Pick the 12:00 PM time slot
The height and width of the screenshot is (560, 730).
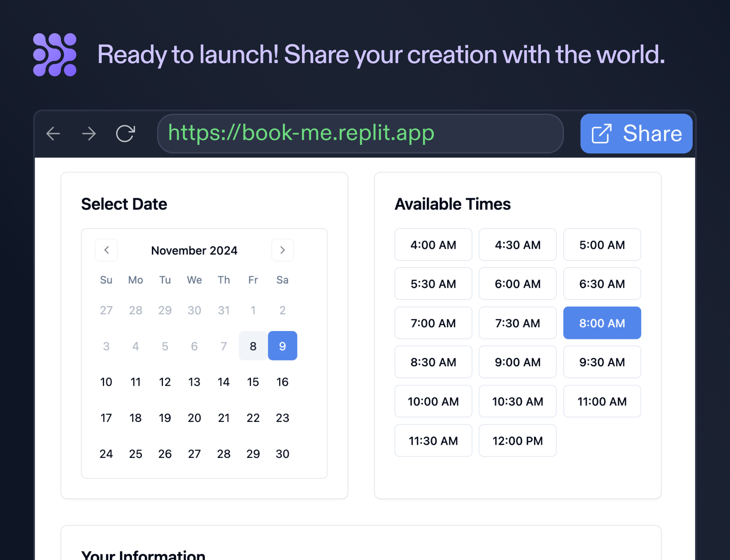coord(517,441)
